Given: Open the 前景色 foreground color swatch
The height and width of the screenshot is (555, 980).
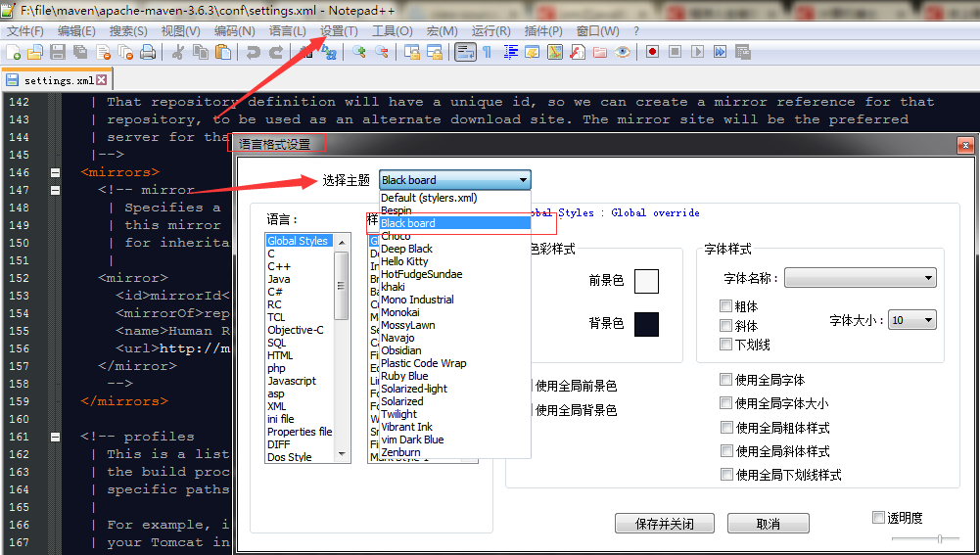Looking at the screenshot, I should coord(646,281).
